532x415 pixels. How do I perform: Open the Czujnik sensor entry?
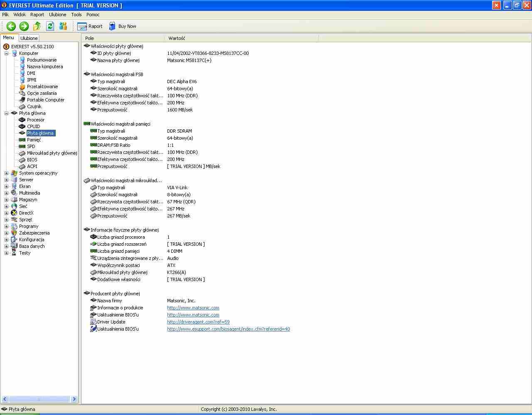34,106
